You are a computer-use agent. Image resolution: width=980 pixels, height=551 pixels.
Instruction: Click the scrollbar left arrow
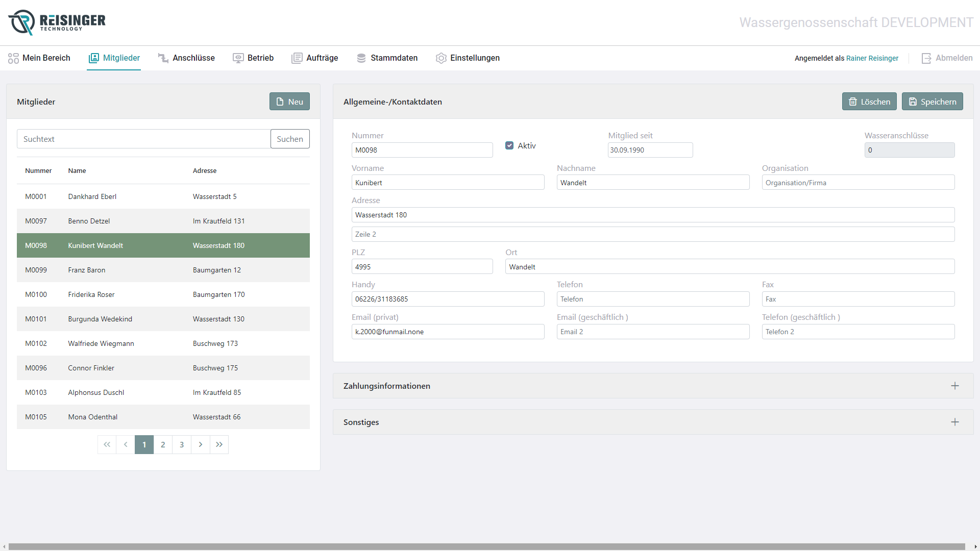click(x=4, y=546)
